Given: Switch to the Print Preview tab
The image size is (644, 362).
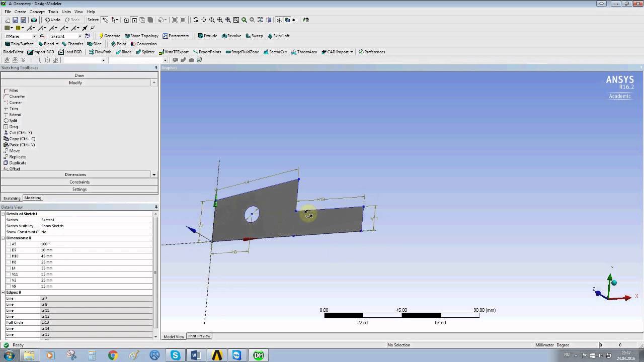Looking at the screenshot, I should pos(199,336).
